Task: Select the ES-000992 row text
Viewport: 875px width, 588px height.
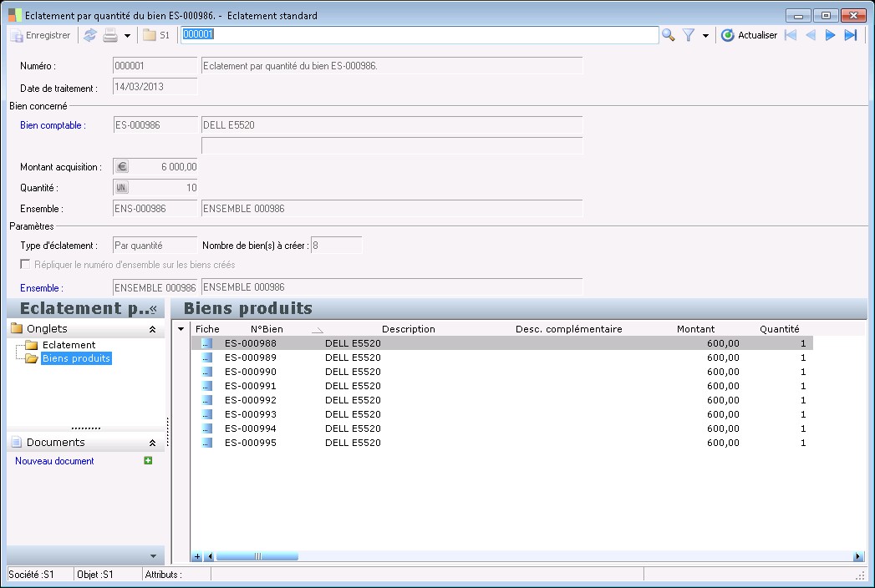Action: [251, 400]
